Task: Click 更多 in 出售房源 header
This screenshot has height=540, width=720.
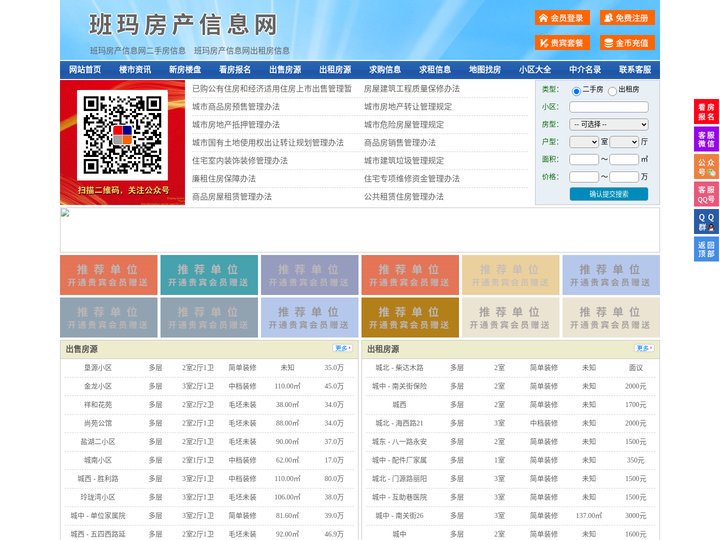Action: [343, 349]
